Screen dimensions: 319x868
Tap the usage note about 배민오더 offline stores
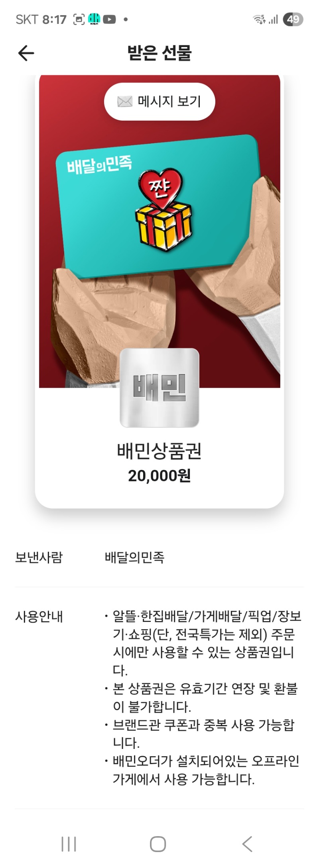(x=203, y=770)
